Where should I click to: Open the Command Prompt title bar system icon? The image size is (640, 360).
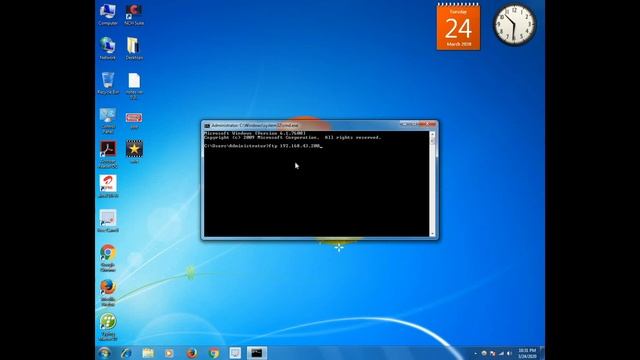[207, 125]
